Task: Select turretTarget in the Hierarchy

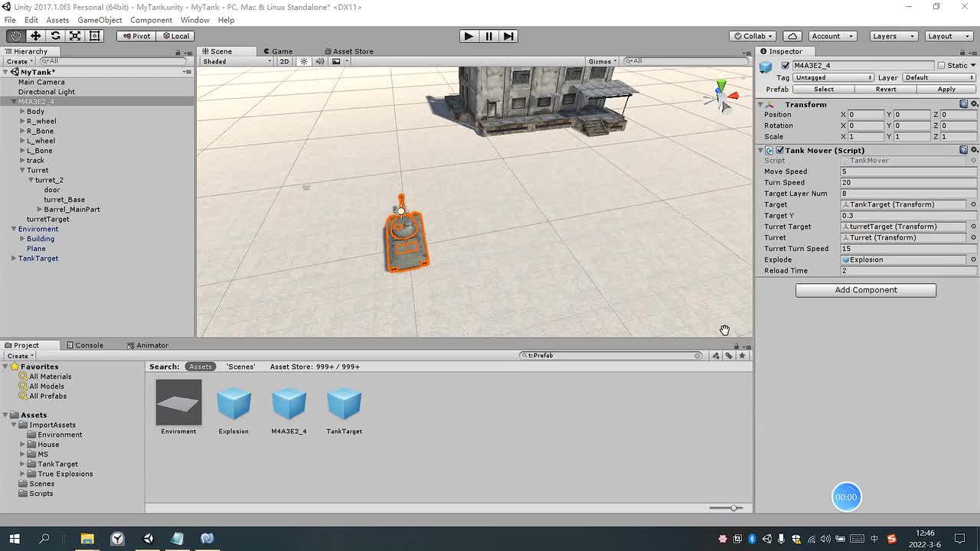Action: tap(47, 219)
